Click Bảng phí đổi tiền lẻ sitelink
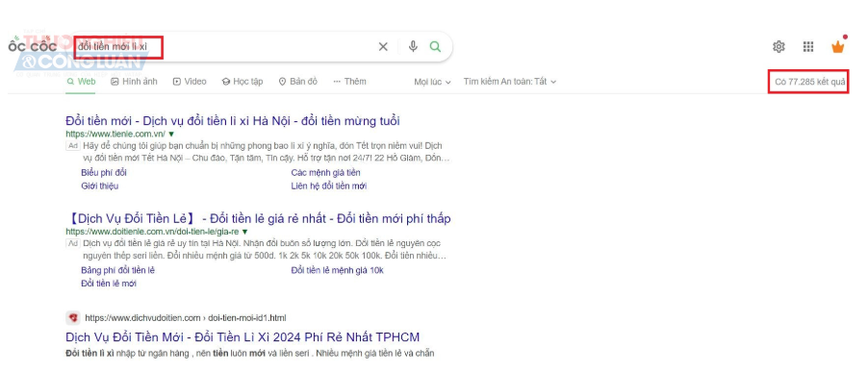This screenshot has width=868, height=372. point(118,270)
